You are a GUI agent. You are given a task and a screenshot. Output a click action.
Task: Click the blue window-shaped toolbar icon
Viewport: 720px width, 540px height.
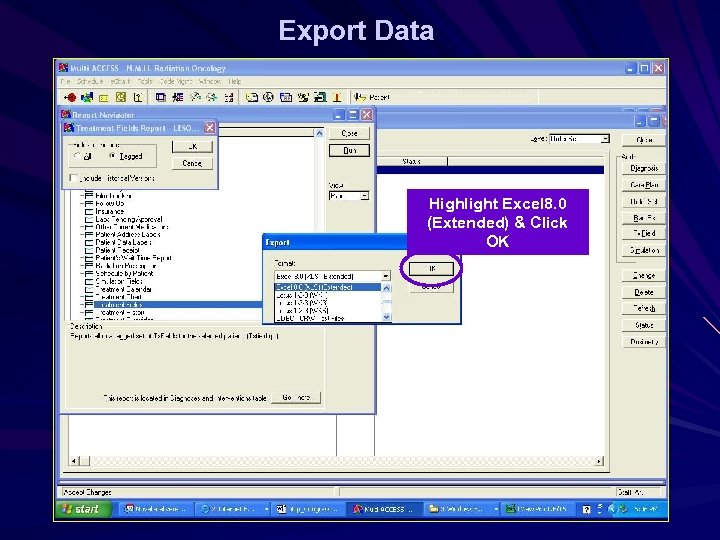pos(160,97)
